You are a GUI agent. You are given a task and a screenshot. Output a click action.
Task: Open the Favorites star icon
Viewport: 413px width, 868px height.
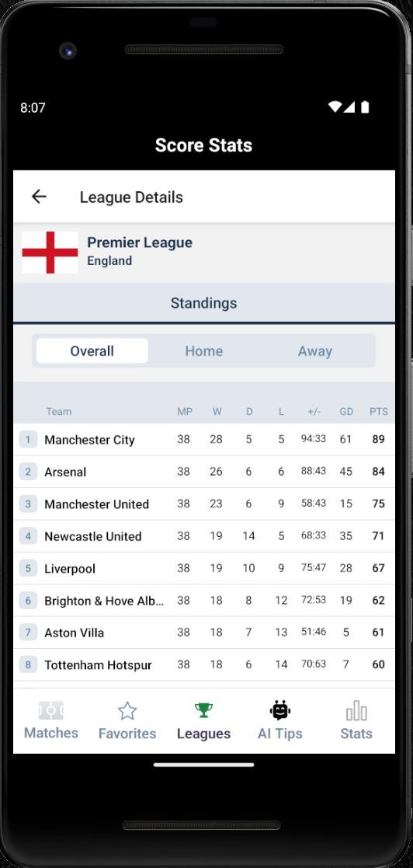127,711
